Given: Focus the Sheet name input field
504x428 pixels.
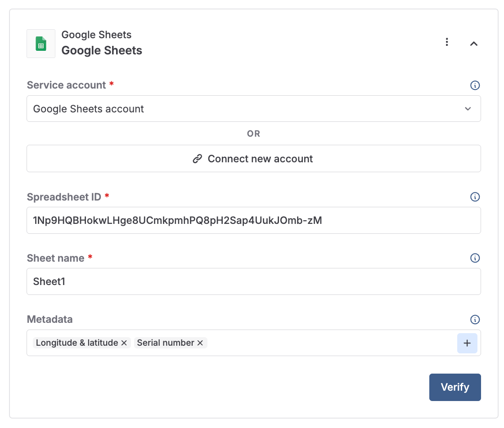Looking at the screenshot, I should coord(254,281).
